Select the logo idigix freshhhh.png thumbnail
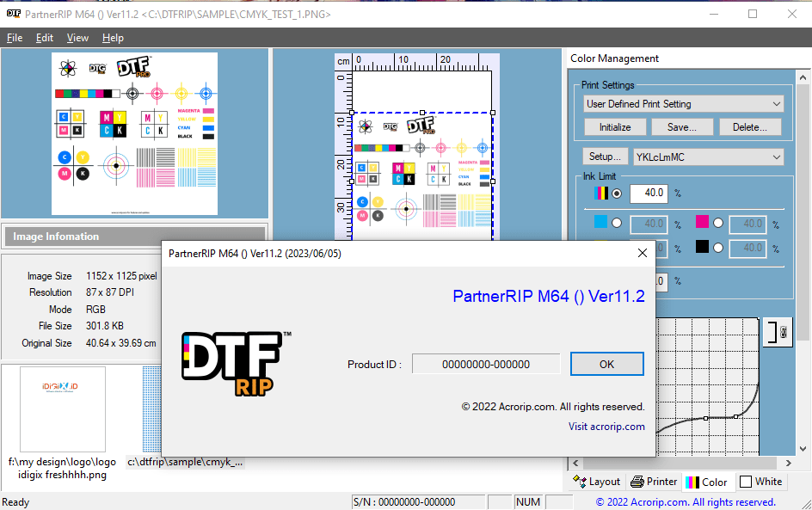The height and width of the screenshot is (510, 812). [63, 409]
